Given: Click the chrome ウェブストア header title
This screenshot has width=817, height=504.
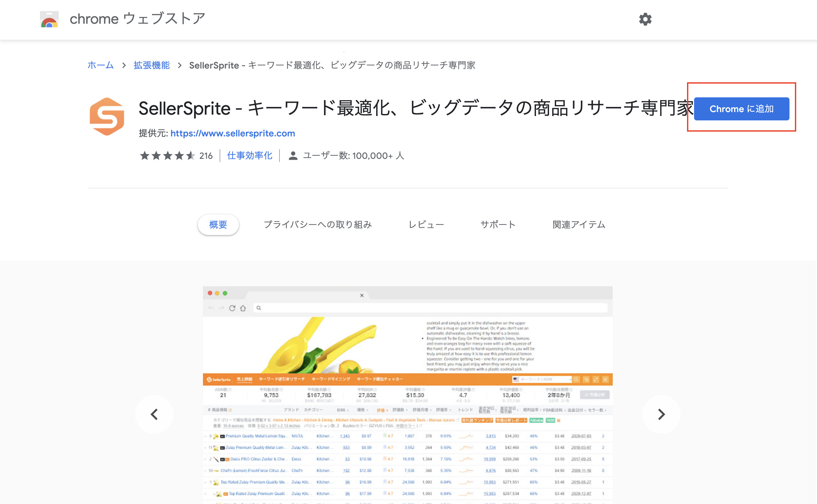Looking at the screenshot, I should (x=137, y=19).
